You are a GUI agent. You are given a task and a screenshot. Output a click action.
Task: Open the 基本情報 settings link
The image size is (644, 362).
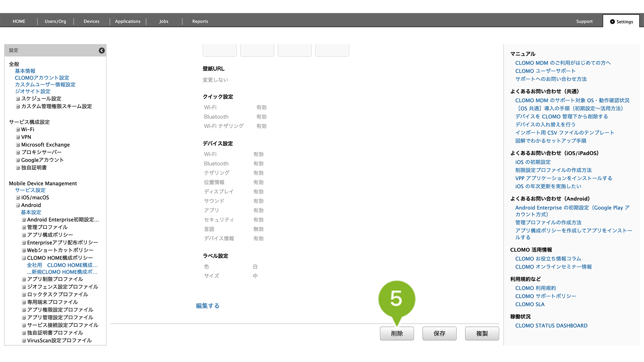coord(25,71)
